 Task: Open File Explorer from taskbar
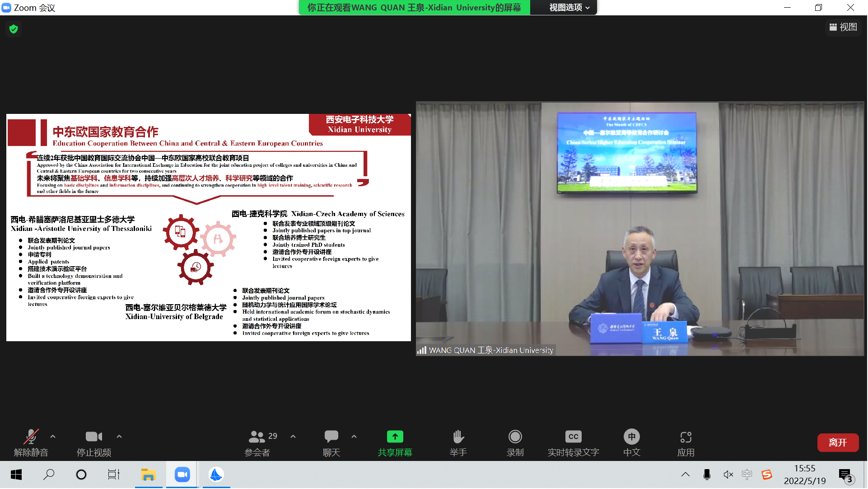coord(149,475)
